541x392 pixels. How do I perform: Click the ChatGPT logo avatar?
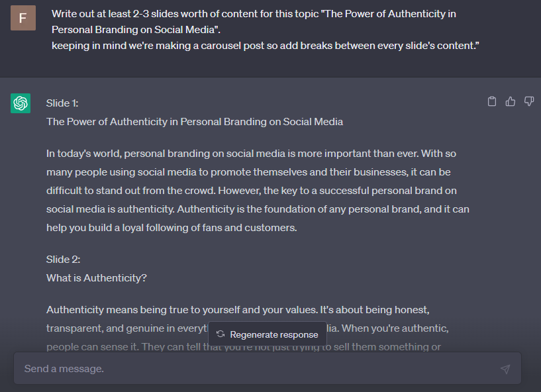pos(21,103)
